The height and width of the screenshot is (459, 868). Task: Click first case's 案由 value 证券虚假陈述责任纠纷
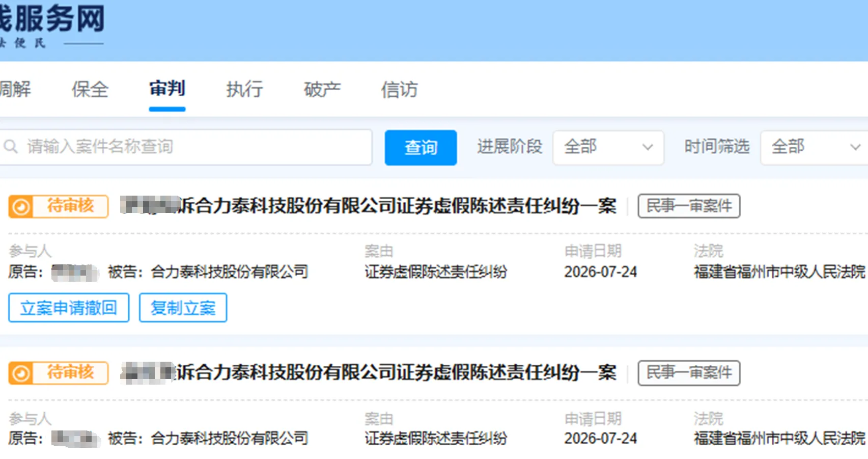pyautogui.click(x=436, y=272)
